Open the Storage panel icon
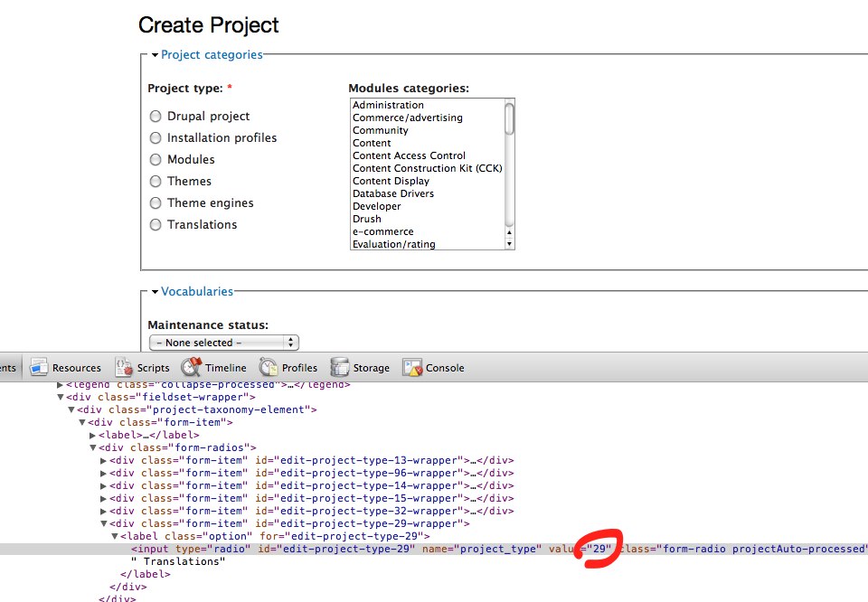This screenshot has height=602, width=868. click(x=340, y=367)
